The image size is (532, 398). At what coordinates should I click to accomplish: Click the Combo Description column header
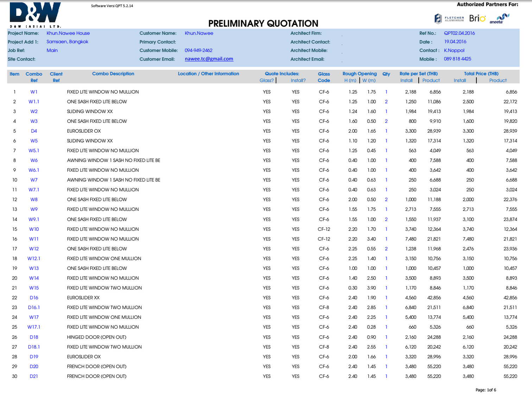[x=113, y=74]
